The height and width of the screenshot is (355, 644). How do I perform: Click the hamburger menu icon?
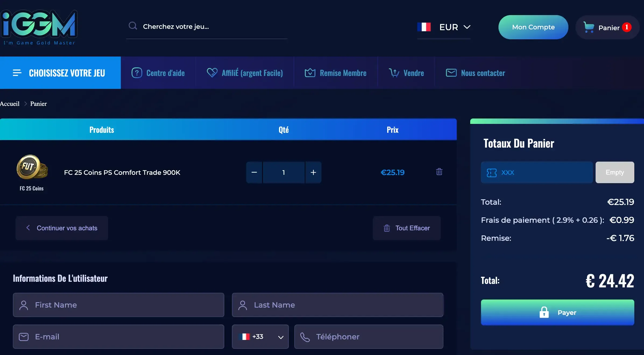[17, 73]
